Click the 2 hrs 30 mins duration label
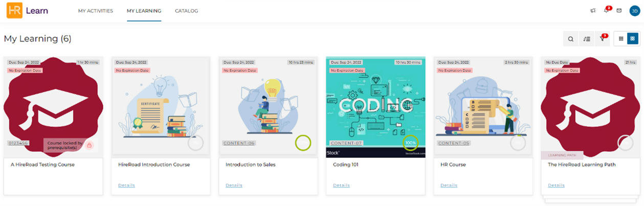The image size is (644, 206). click(x=518, y=62)
